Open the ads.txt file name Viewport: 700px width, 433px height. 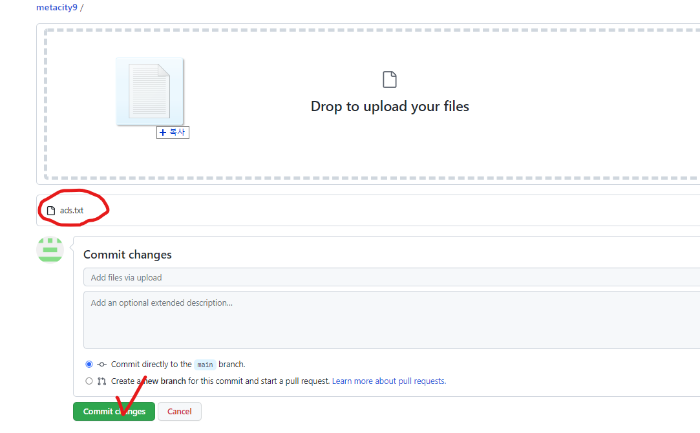[72, 210]
